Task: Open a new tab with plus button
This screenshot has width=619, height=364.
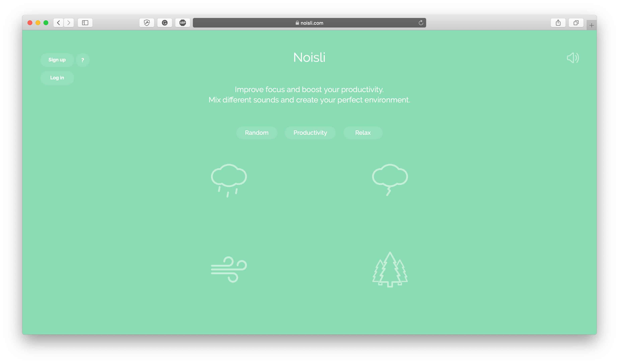Action: pyautogui.click(x=591, y=25)
